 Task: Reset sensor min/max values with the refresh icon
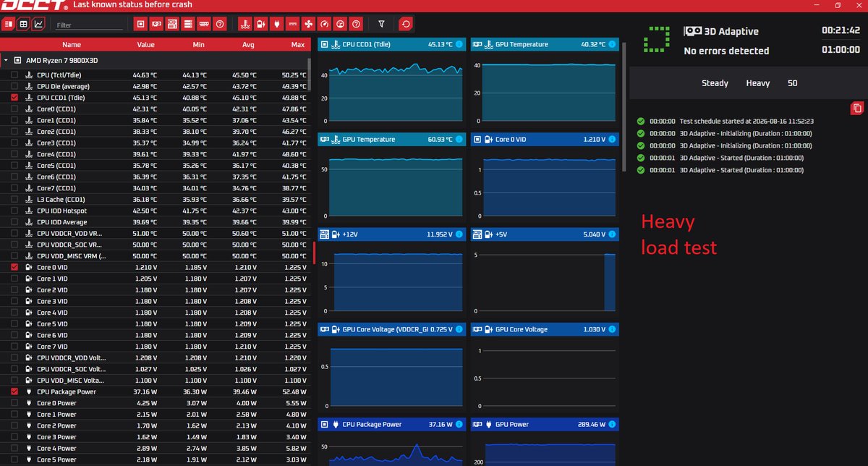[406, 24]
